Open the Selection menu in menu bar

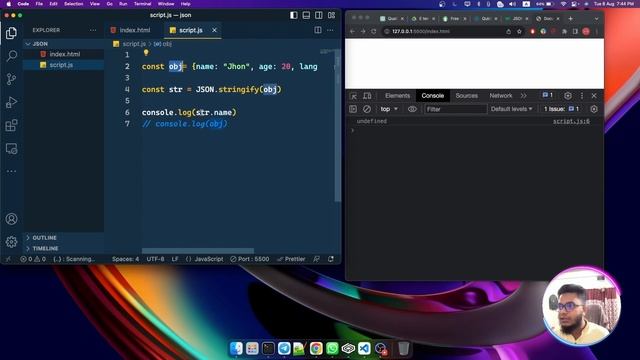click(x=73, y=4)
